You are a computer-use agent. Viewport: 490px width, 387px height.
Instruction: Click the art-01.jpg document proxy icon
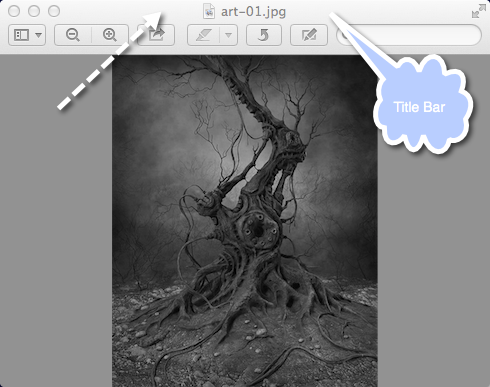coord(209,11)
